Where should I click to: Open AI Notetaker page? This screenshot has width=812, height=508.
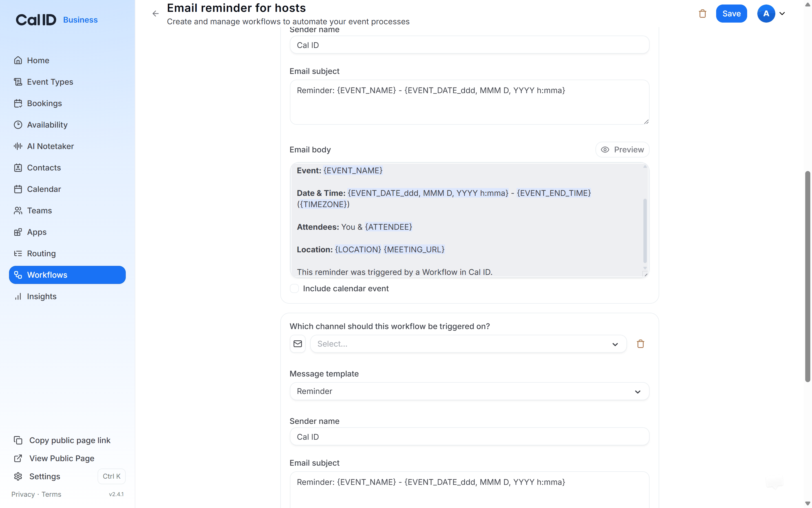pos(67,146)
